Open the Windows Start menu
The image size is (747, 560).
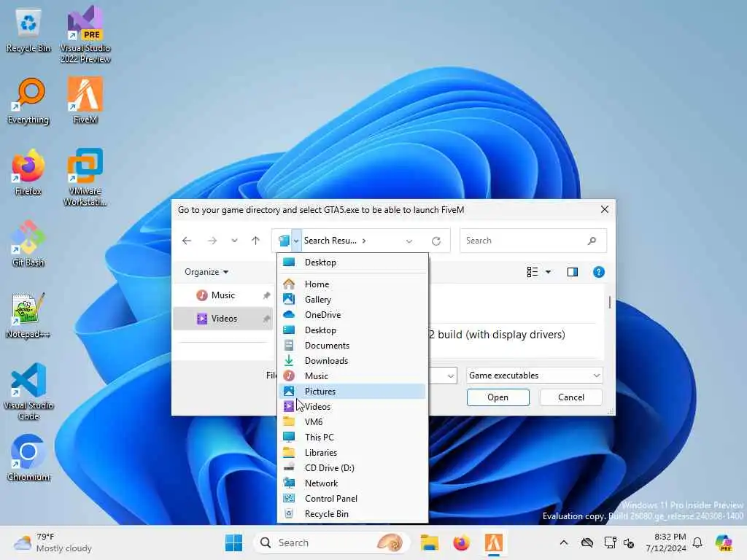[x=234, y=542]
